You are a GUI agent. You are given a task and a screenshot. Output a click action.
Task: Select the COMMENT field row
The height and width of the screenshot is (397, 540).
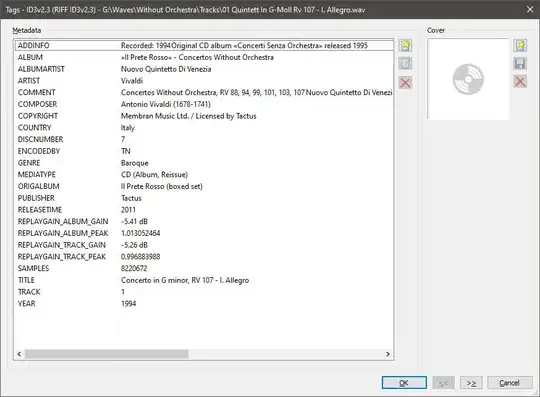(x=204, y=92)
